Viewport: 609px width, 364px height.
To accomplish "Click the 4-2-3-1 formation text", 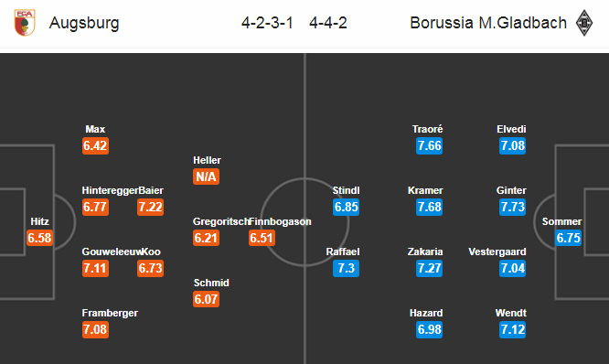I will pos(267,23).
